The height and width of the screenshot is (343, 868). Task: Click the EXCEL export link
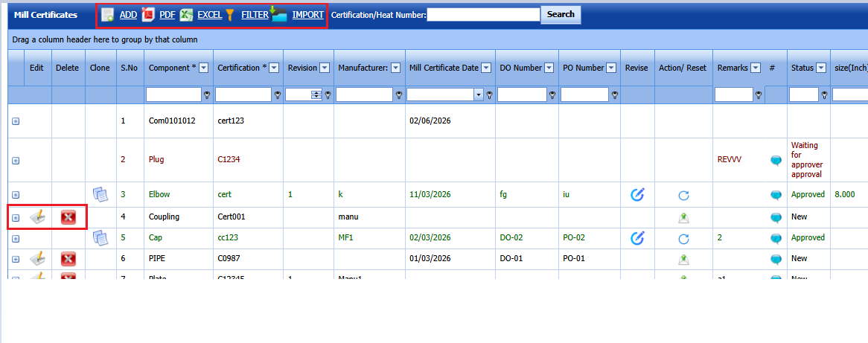(210, 15)
